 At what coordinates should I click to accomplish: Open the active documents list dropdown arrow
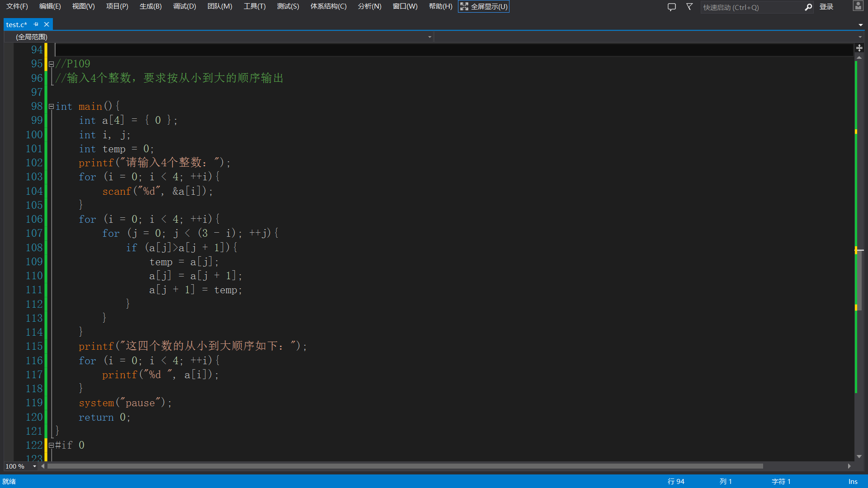coord(860,25)
